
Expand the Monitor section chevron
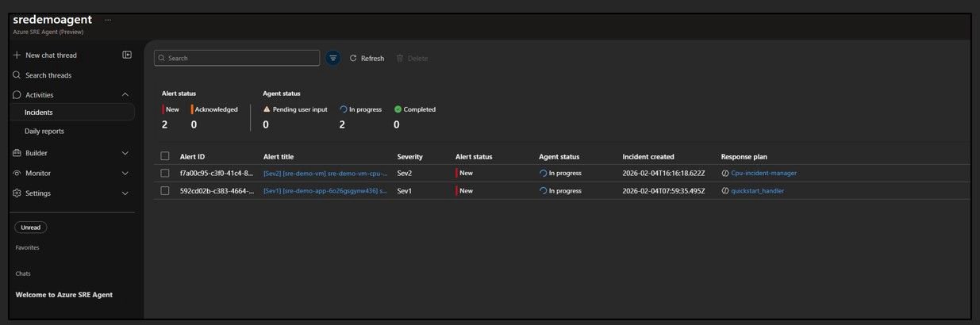(x=125, y=173)
